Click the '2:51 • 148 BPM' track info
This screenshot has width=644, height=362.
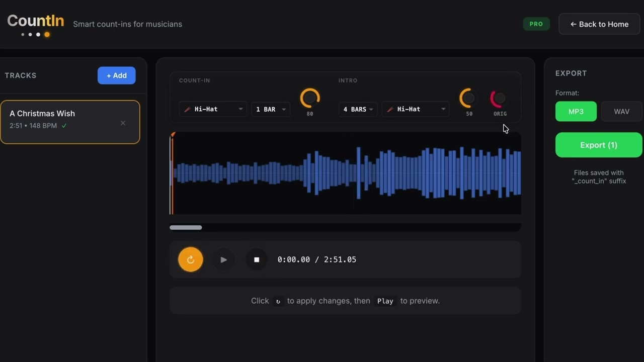[x=33, y=126]
